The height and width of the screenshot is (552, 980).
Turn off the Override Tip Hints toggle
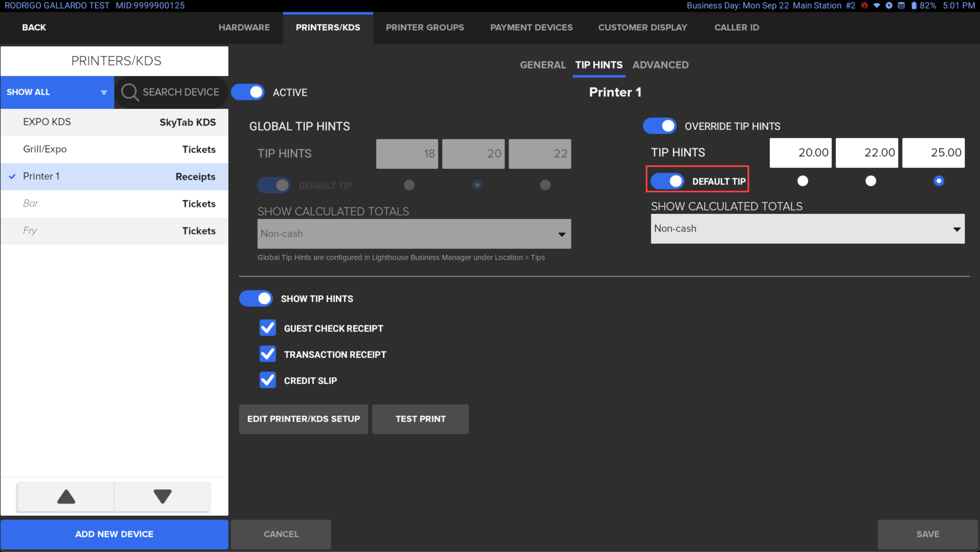659,126
